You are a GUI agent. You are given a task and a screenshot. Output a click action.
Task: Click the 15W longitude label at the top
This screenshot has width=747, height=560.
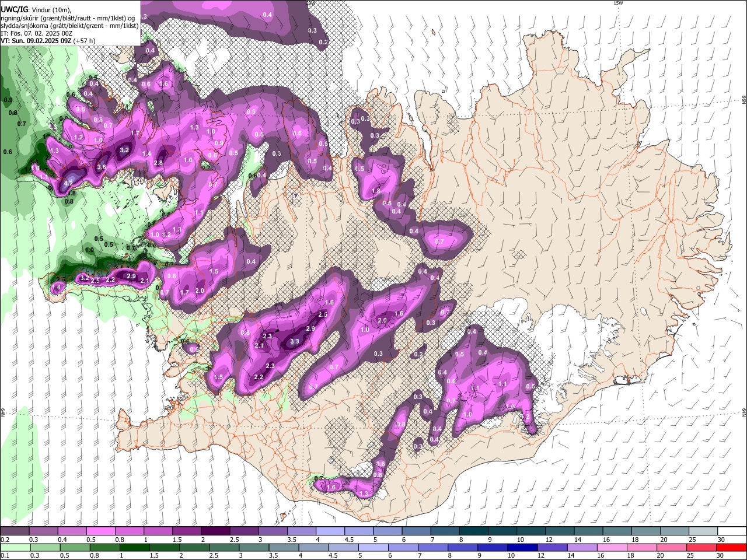619,3
